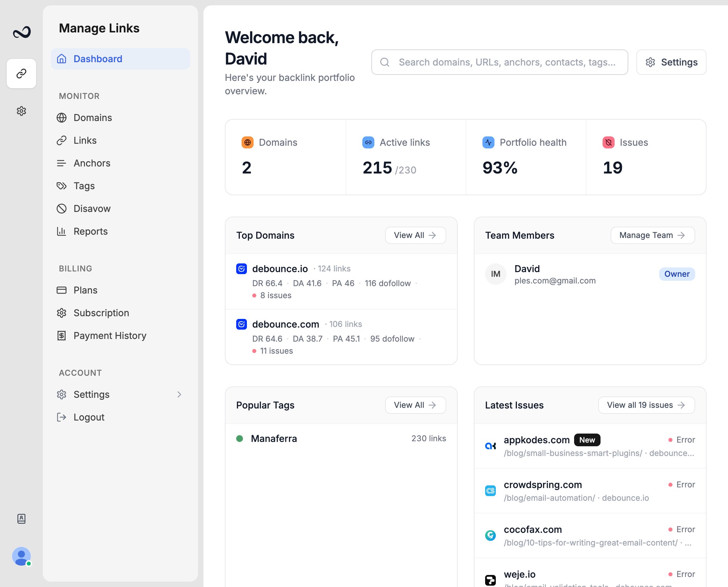728x587 pixels.
Task: Open Reports page
Action: click(120, 231)
